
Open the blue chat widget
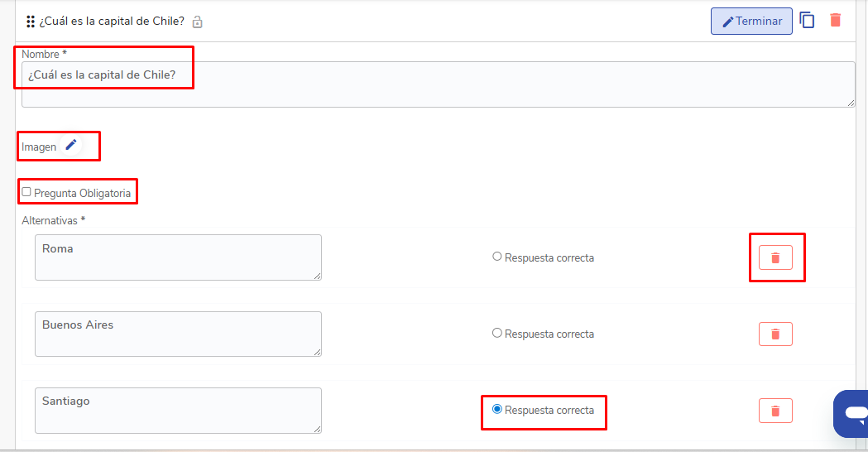pos(852,413)
